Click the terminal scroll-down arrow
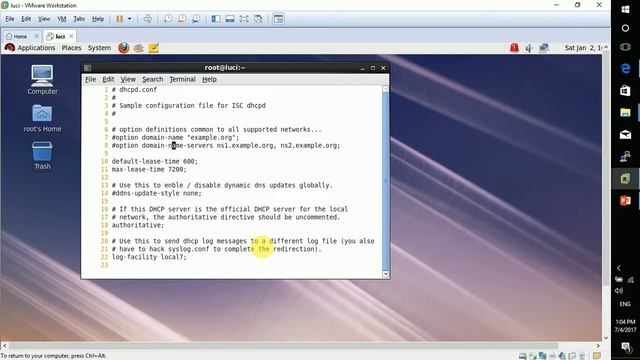The height and width of the screenshot is (360, 640). 386,274
